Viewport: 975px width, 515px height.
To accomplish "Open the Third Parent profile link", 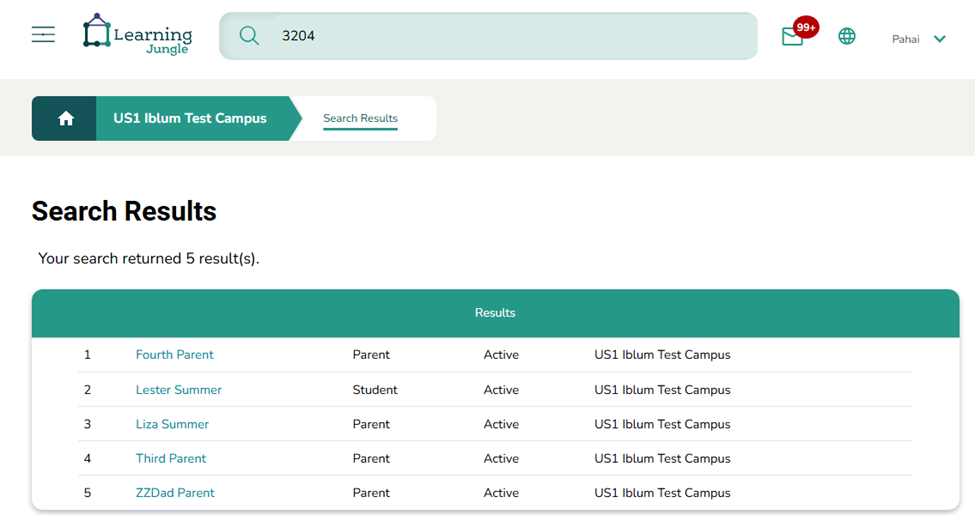I will click(171, 459).
